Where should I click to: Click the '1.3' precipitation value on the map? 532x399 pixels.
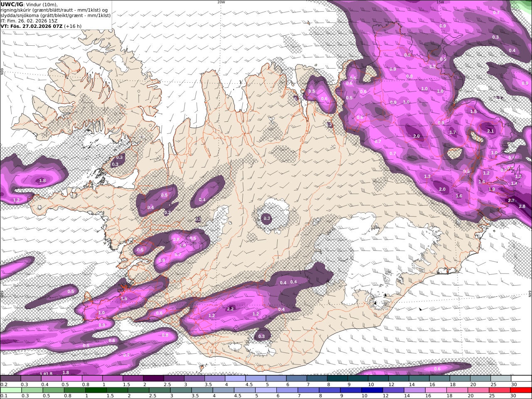427,176
